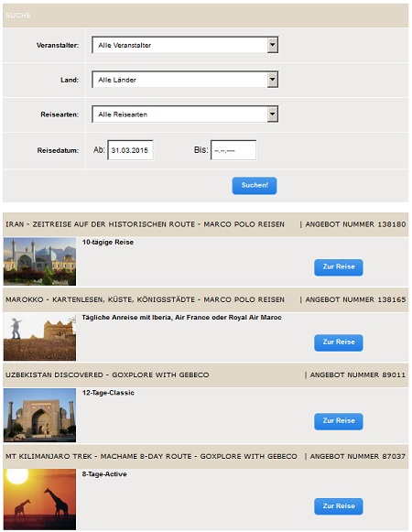Click the Marokko desert thumbnail image
Viewport: 412px width, 532px height.
[x=39, y=337]
